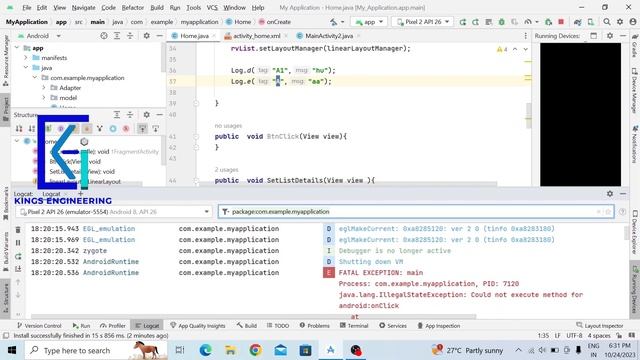This screenshot has width=640, height=360.
Task: Add a new Logcat tab with plus
Action: (x=80, y=193)
